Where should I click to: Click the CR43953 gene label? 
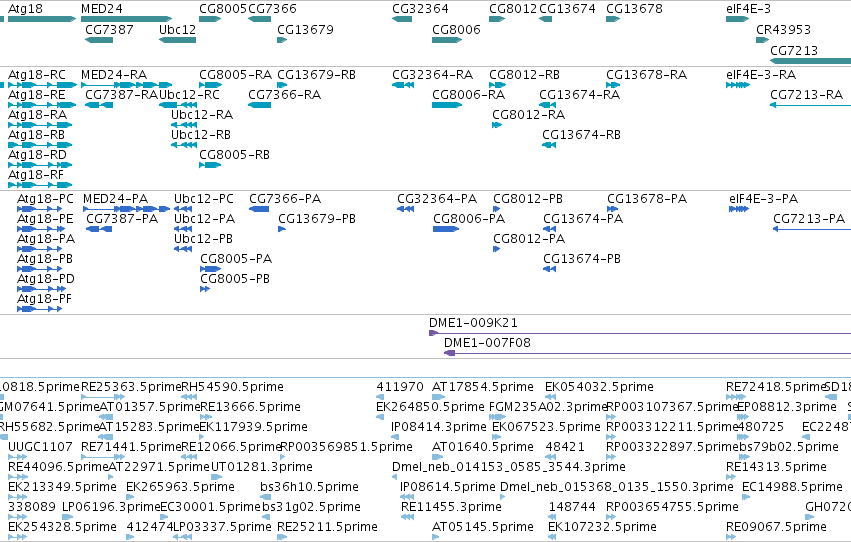[783, 29]
